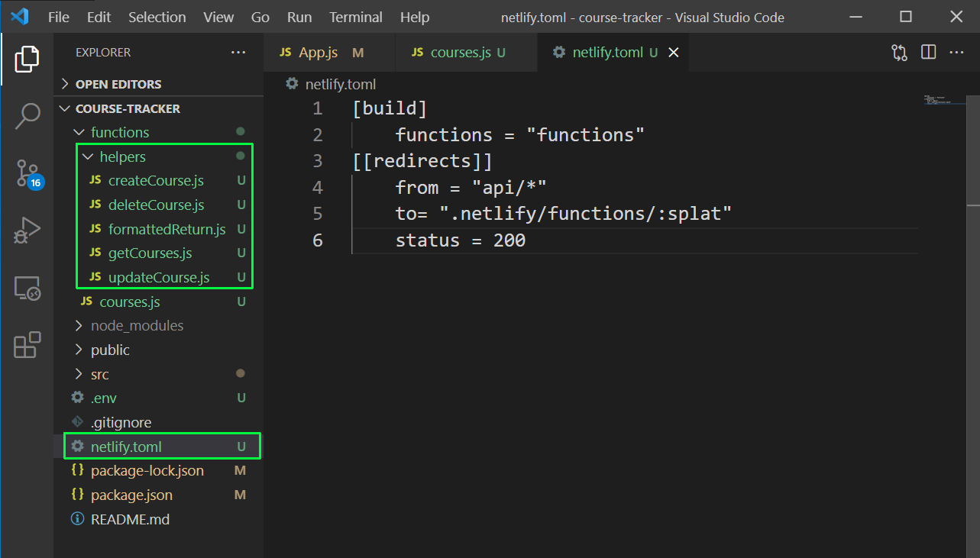Viewport: 980px width, 558px height.
Task: Click the from = "api/*" line
Action: pyautogui.click(x=471, y=188)
